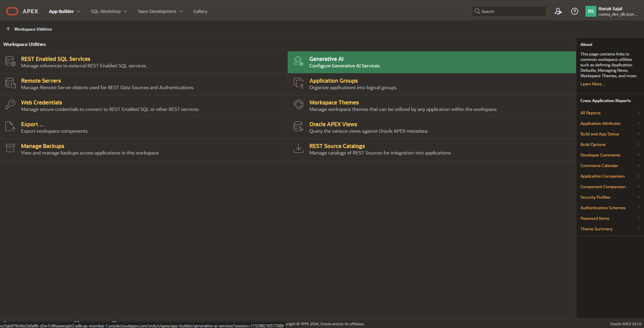
Task: Click the Manage Backups archive icon
Action: click(x=10, y=148)
